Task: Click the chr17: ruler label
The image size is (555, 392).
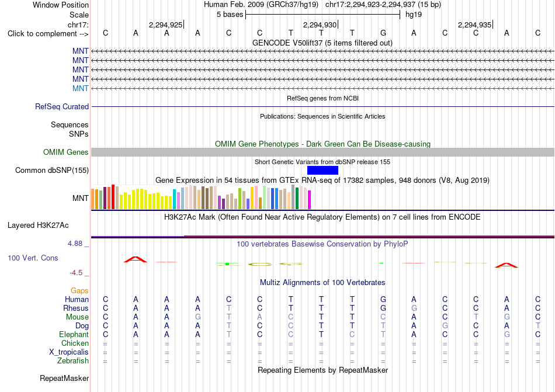Action: point(78,25)
